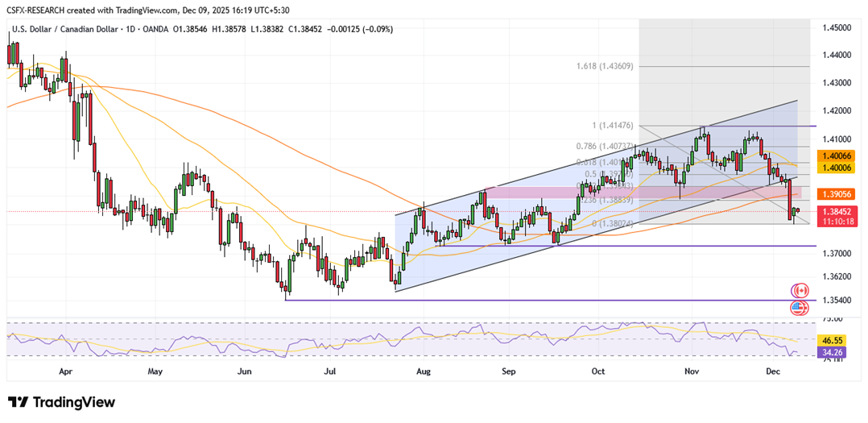Screen dimensions: 868x423
Task: Click the pink shaded resistance zone rectangle
Action: pyautogui.click(x=523, y=193)
